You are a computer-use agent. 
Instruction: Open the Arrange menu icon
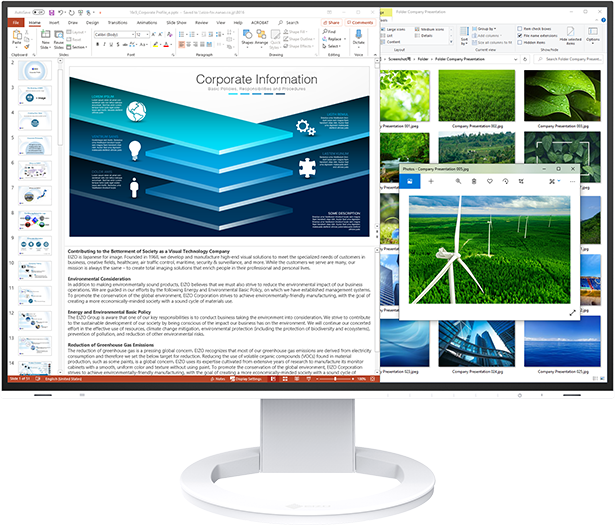pos(261,36)
